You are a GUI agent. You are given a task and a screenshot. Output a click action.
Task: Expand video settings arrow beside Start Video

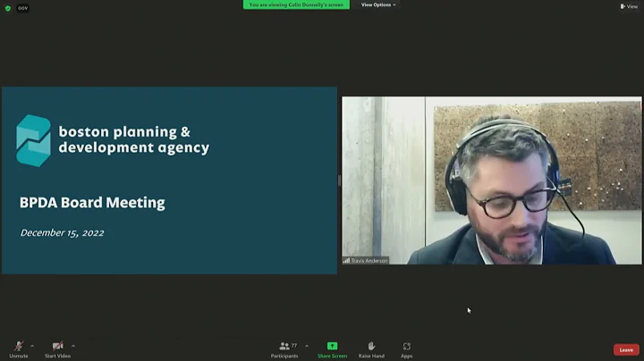[73, 346]
